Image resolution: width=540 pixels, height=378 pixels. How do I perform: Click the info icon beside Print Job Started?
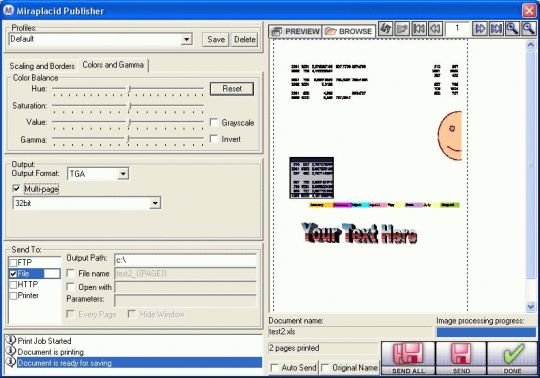[x=11, y=340]
